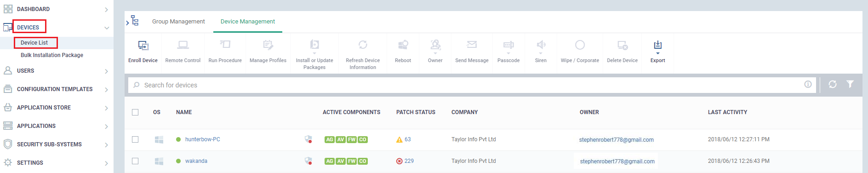Click the security shield icon for hunterbow-PC
This screenshot has width=868, height=173.
point(308,139)
